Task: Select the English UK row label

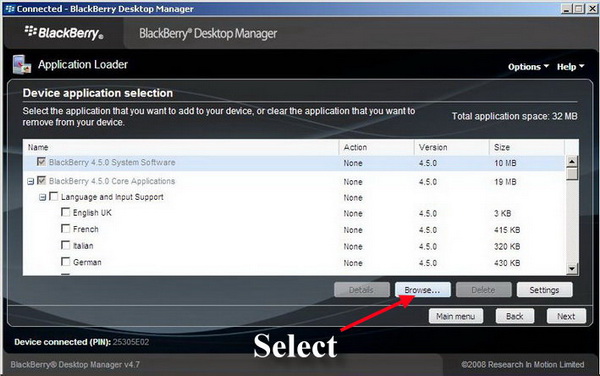Action: (x=92, y=213)
